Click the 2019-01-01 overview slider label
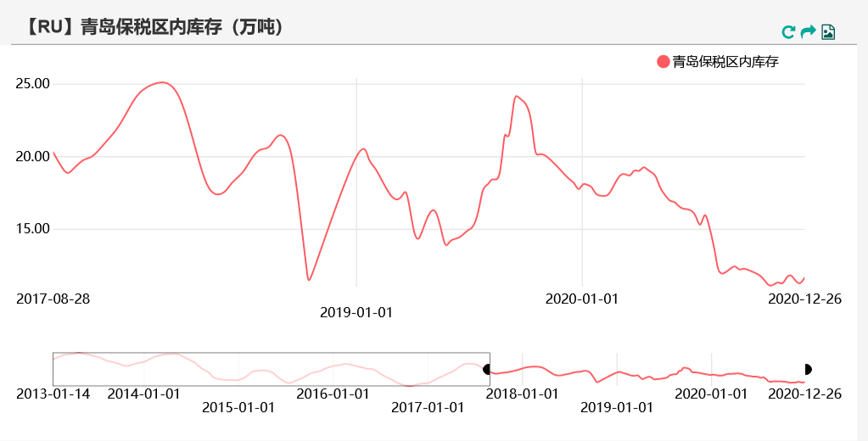The height and width of the screenshot is (441, 868). point(617,408)
